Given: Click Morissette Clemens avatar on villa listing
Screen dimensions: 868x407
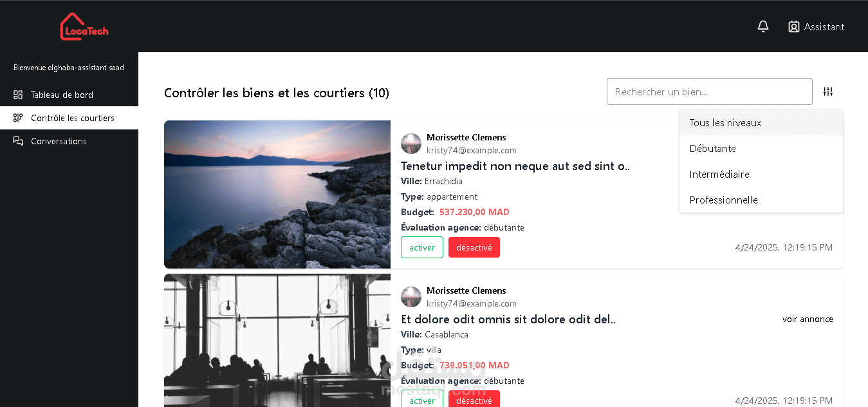Looking at the screenshot, I should (x=411, y=297).
